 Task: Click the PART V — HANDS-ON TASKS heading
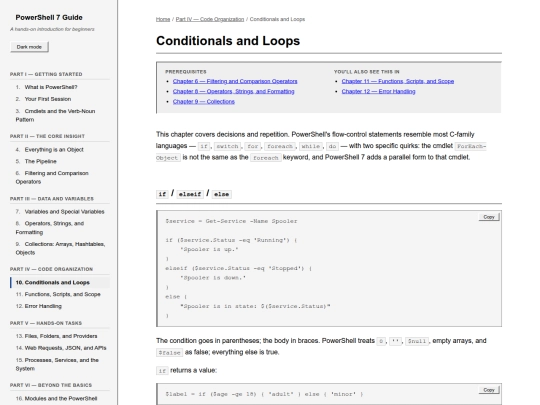point(46,323)
